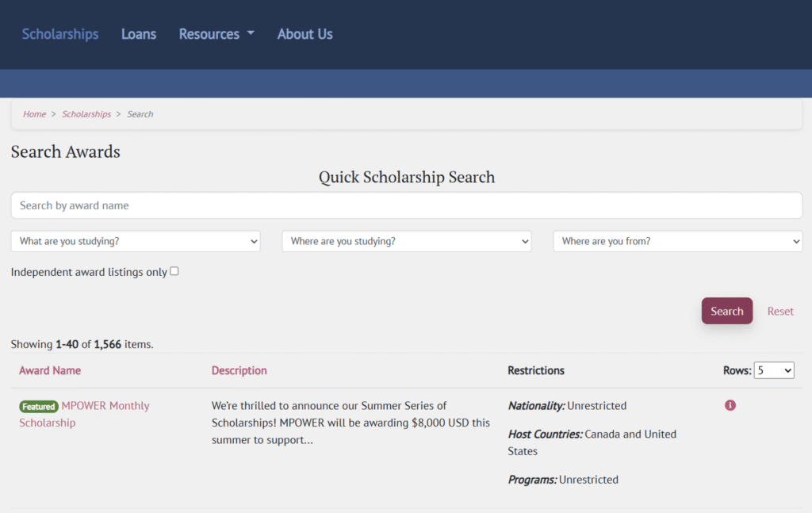Image resolution: width=812 pixels, height=513 pixels.
Task: Change the Rows per page dropdown
Action: coord(774,370)
